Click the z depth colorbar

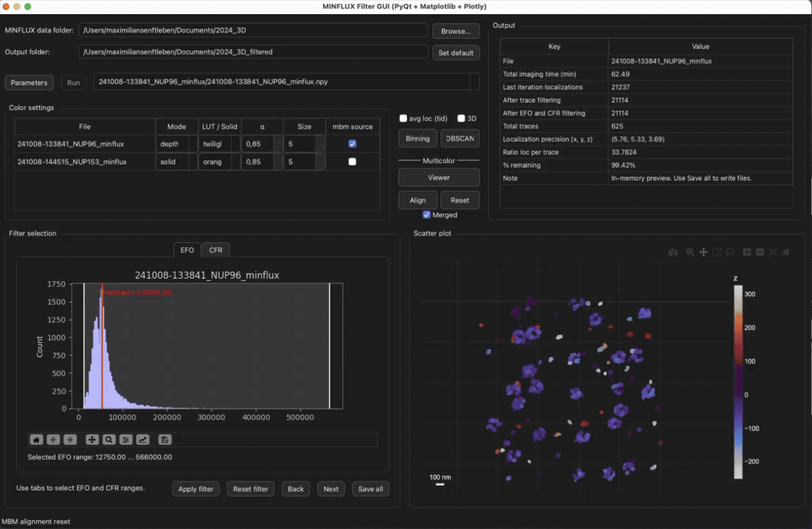(738, 382)
